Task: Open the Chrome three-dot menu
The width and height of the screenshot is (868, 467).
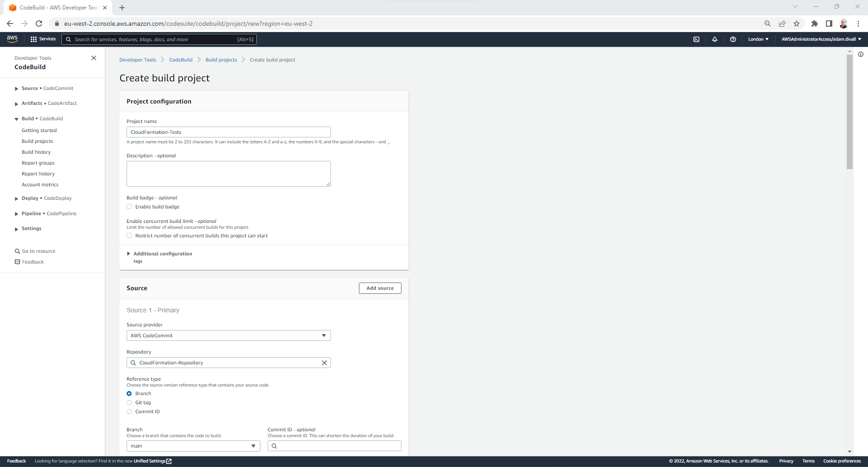Action: pos(858,24)
